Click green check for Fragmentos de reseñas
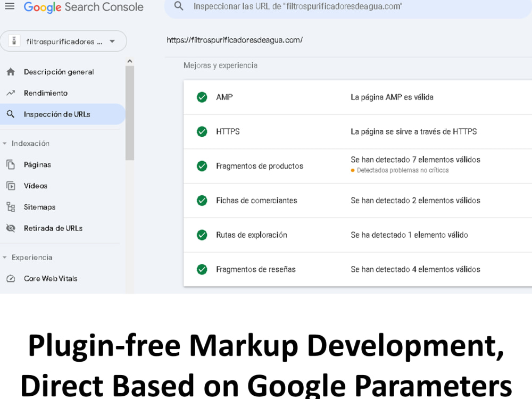Screen dimensions: 532x399 [x=202, y=269]
